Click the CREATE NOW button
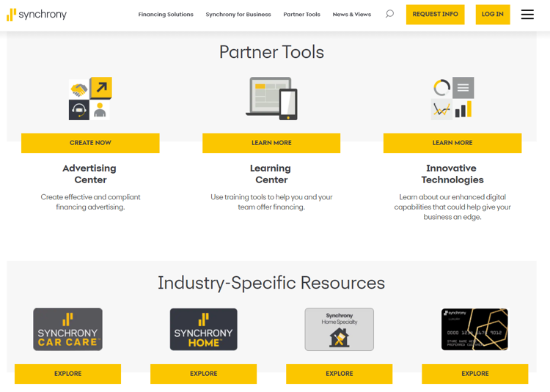This screenshot has height=392, width=550. pyautogui.click(x=90, y=143)
